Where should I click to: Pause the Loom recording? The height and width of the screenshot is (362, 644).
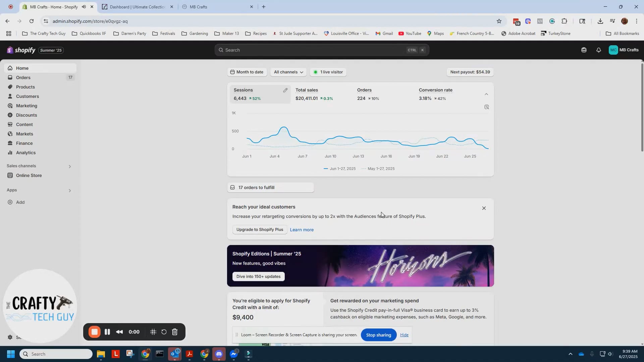(107, 332)
